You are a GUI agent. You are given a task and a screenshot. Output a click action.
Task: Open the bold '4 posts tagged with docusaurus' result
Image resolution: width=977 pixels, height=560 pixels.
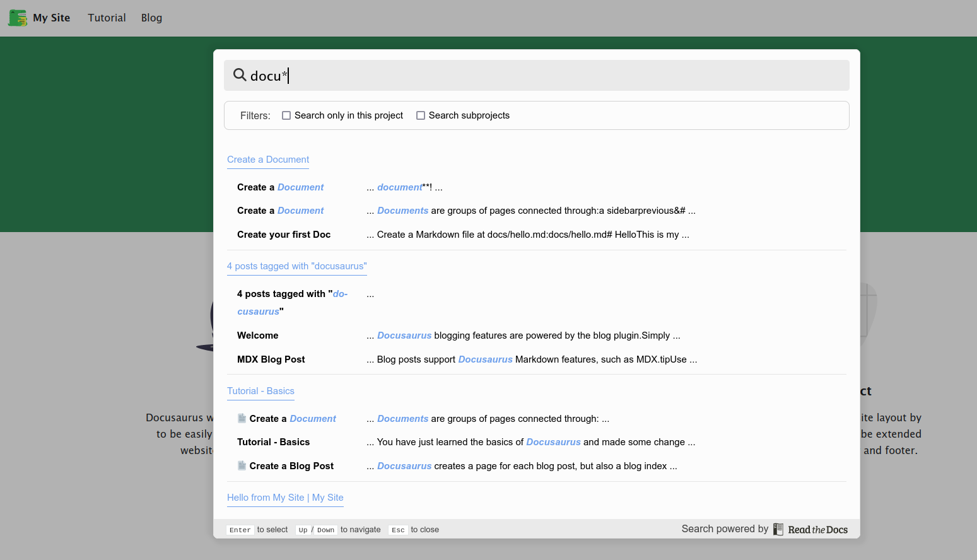(537, 303)
